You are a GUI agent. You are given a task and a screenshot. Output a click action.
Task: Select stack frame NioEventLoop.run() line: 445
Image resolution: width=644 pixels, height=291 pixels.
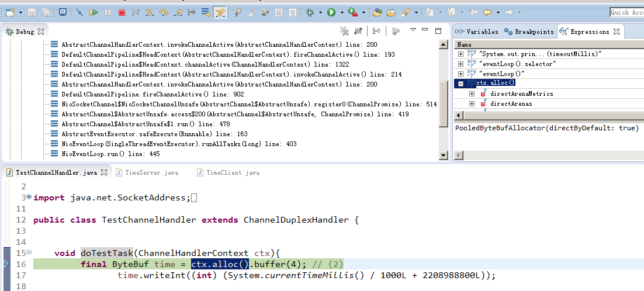coord(110,154)
